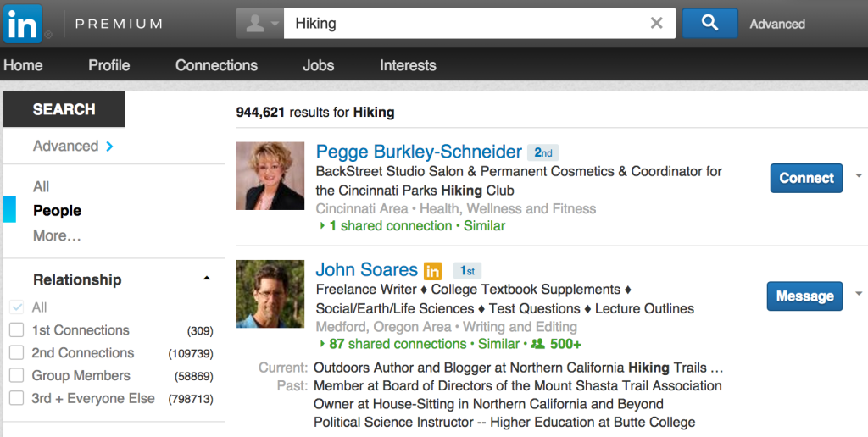This screenshot has width=868, height=437.
Task: Open the Connections menu
Action: coord(216,65)
